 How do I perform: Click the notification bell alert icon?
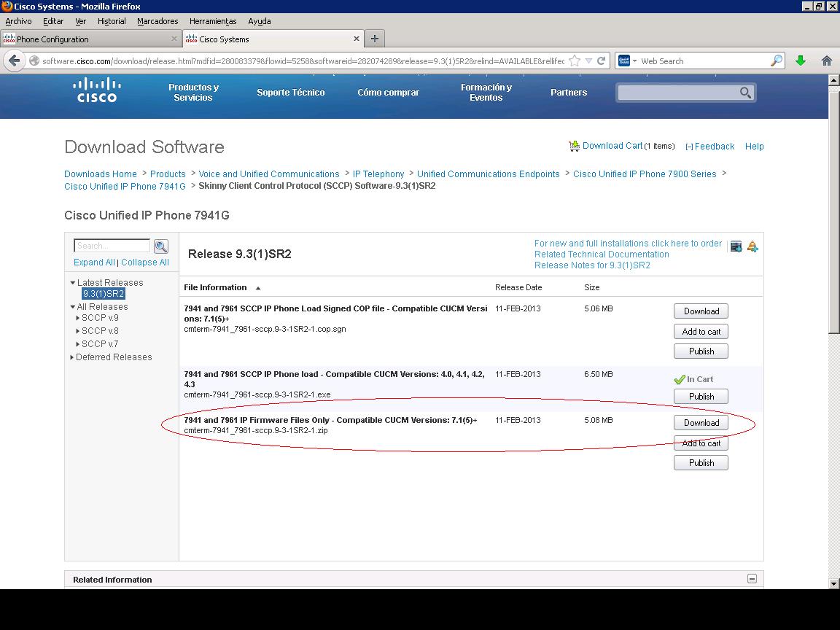(752, 246)
